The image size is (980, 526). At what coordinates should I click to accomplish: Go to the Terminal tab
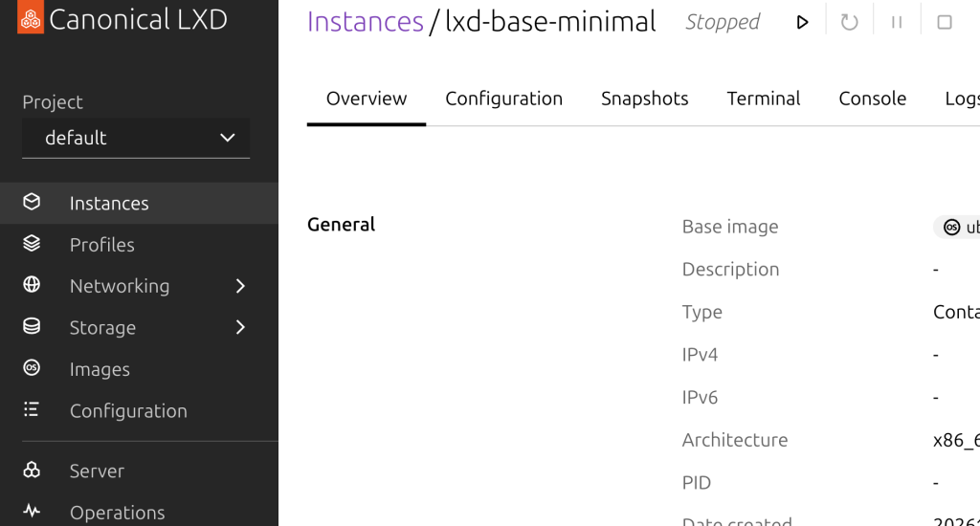coord(763,99)
